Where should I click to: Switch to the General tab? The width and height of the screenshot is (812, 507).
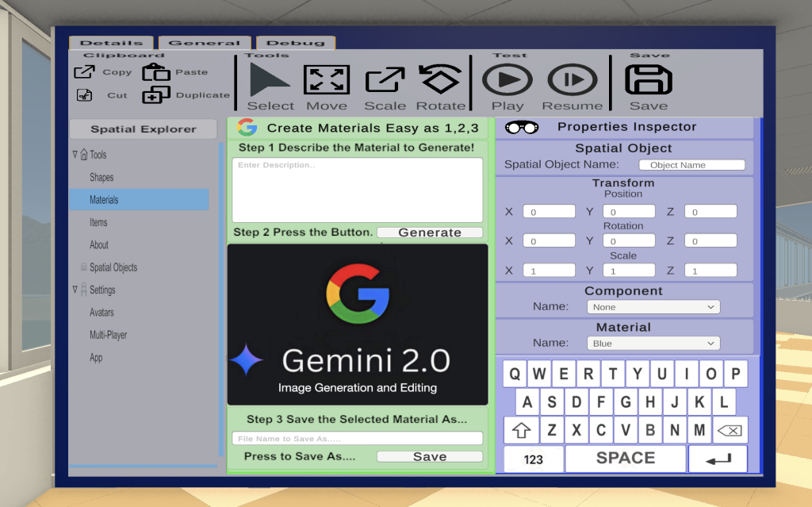click(x=205, y=43)
